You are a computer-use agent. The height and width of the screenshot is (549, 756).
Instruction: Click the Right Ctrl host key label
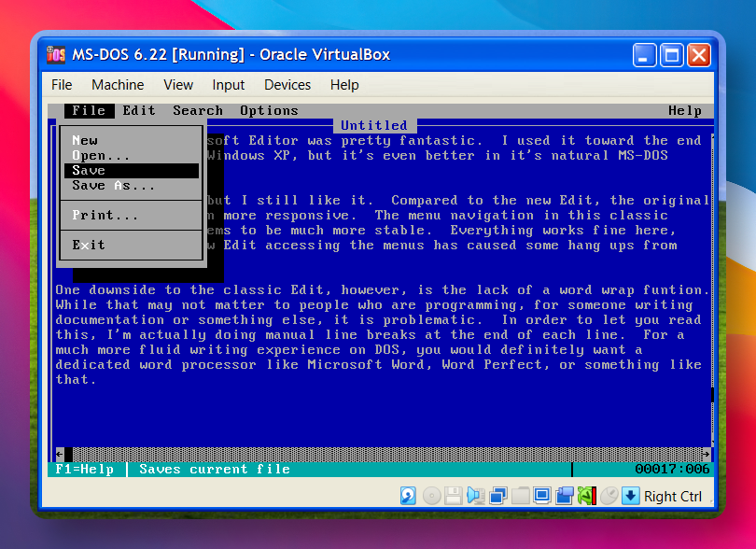(x=673, y=497)
